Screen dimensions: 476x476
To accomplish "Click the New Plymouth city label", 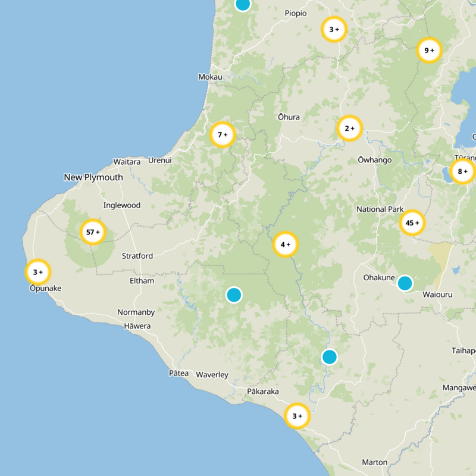I will coord(93,177).
